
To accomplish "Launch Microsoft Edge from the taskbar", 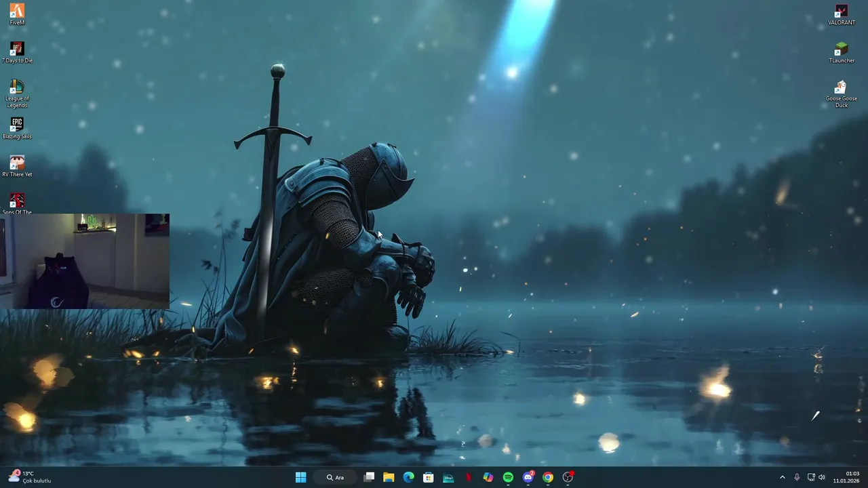I will coord(408,477).
